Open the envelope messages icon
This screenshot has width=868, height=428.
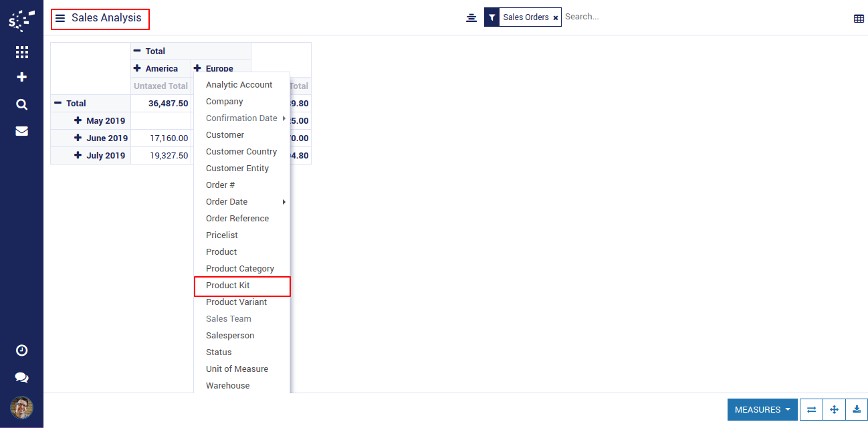21,131
